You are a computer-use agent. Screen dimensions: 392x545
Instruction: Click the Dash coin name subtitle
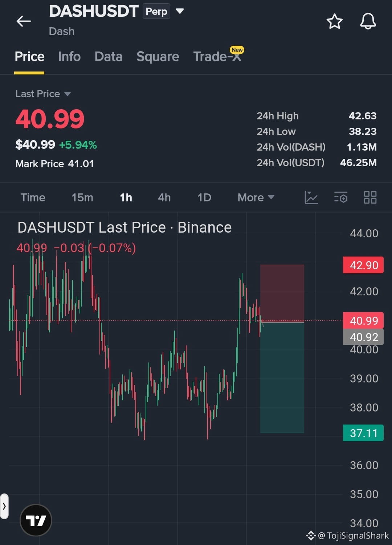coord(62,32)
